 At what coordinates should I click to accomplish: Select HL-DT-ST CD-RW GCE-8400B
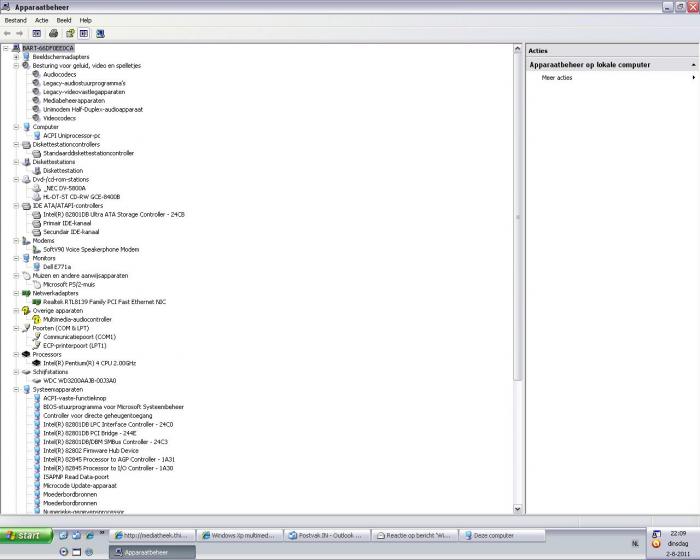point(81,197)
